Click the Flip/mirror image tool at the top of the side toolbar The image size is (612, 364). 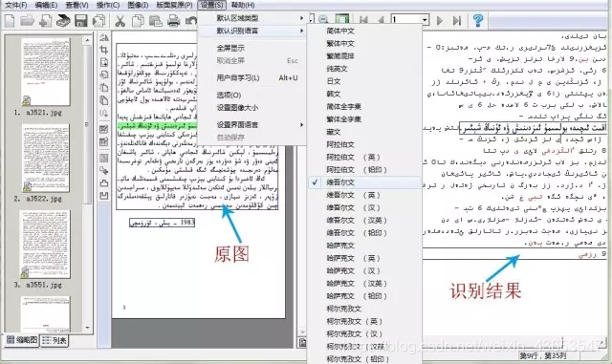[x=104, y=37]
